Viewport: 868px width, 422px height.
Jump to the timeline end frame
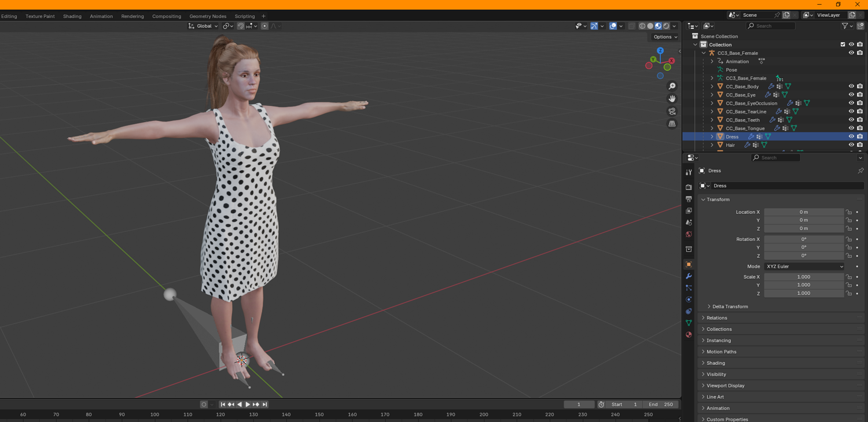tap(264, 405)
